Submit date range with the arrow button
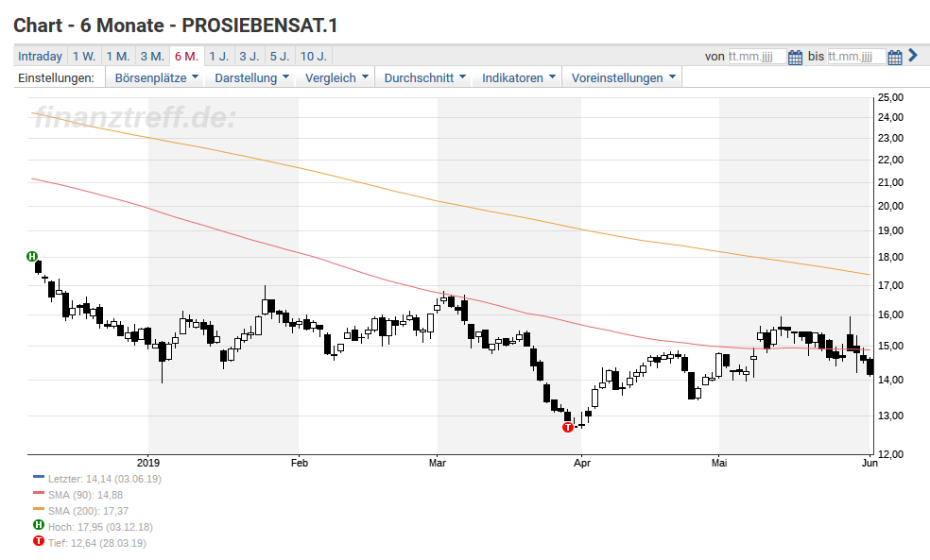The height and width of the screenshot is (560, 930). 913,56
